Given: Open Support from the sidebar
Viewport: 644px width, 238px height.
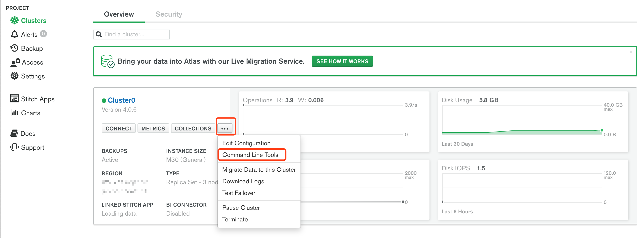Looking at the screenshot, I should 32,147.
